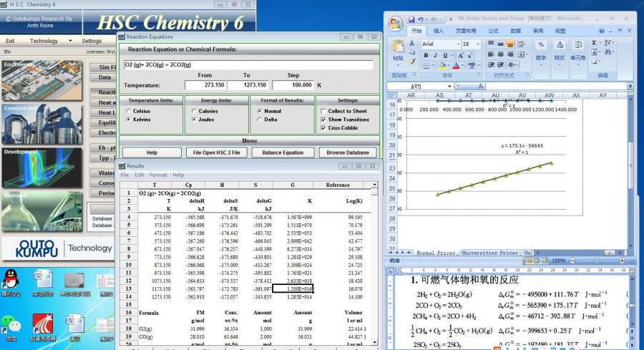644x350 pixels.
Task: Open the Format menu in Results window
Action: 158,175
